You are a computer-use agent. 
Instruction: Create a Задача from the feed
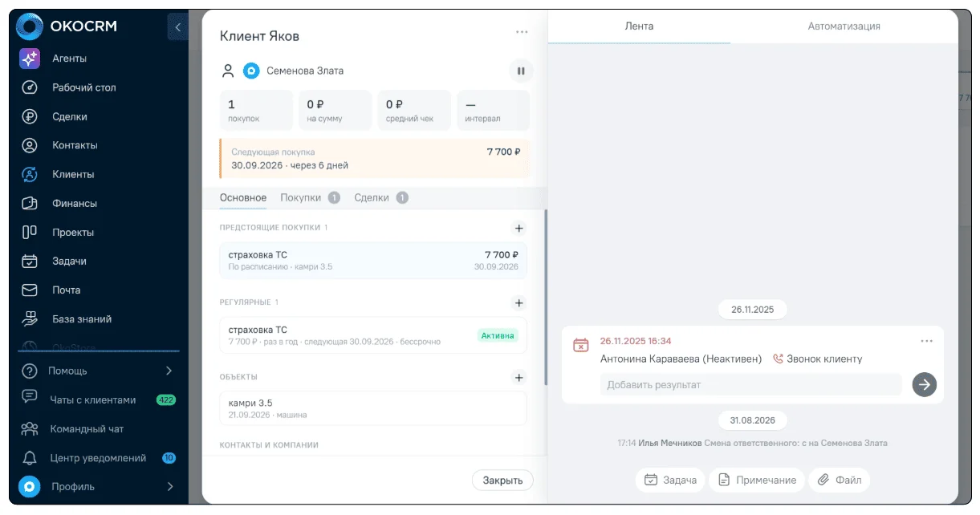pyautogui.click(x=670, y=480)
